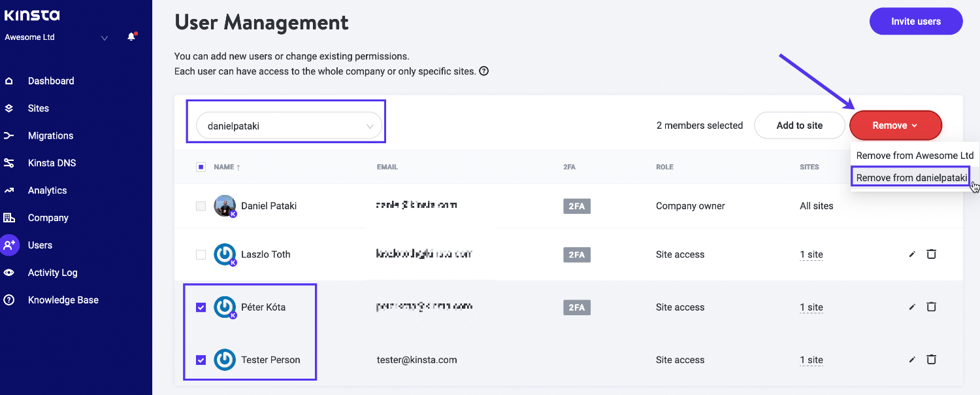Click the trash icon for Laszlo Toth
The height and width of the screenshot is (395, 980).
tap(932, 254)
